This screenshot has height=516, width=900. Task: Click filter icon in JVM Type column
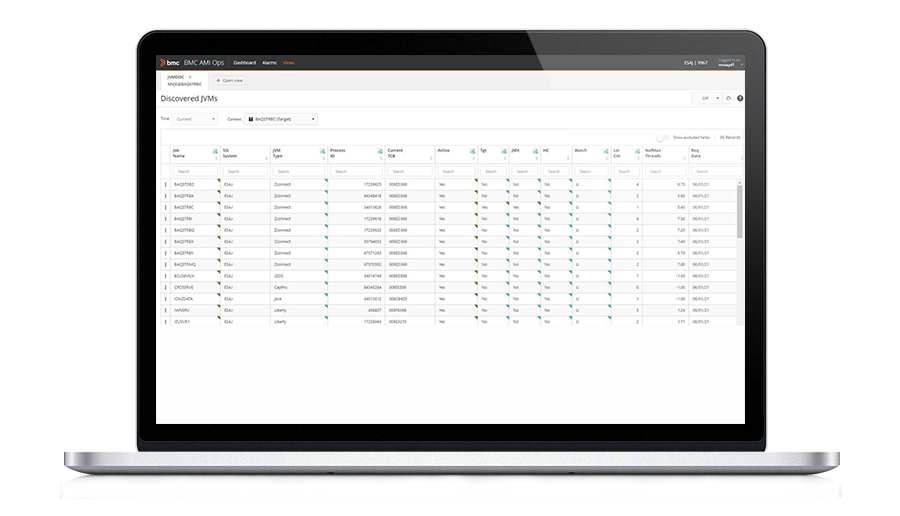pyautogui.click(x=322, y=152)
